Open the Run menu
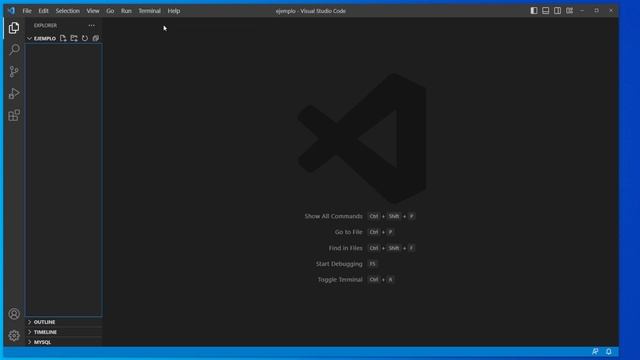This screenshot has height=360, width=640. [126, 11]
